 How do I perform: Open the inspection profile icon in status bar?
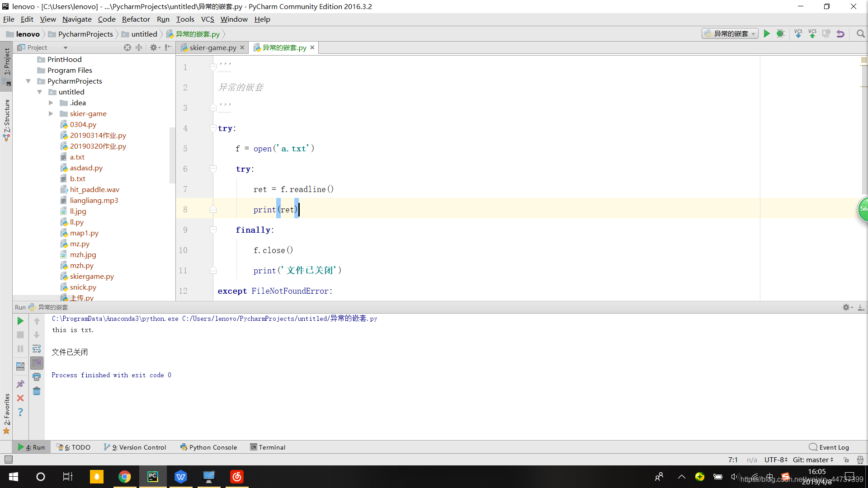point(860,460)
